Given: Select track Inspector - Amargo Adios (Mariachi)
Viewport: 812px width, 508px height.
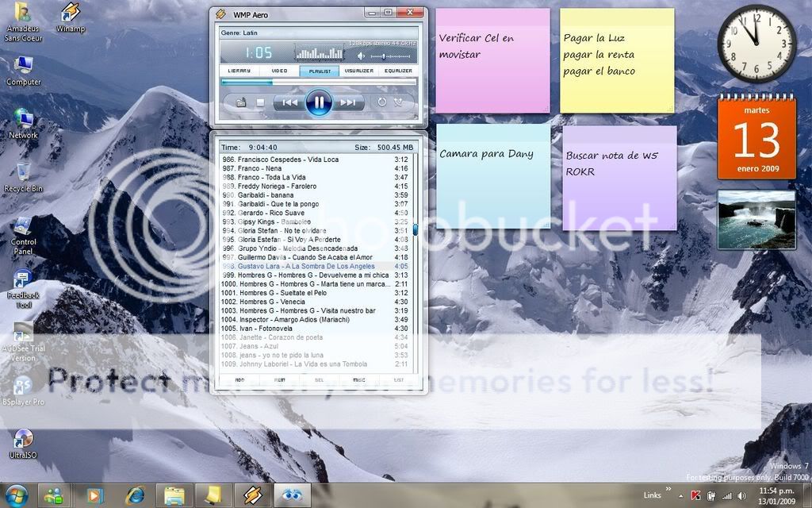Looking at the screenshot, I should (315, 320).
